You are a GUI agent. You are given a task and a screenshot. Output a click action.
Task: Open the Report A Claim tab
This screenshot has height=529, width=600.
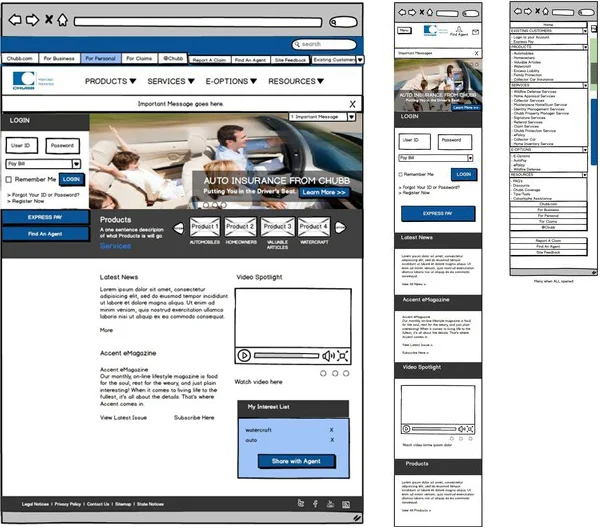coord(209,60)
